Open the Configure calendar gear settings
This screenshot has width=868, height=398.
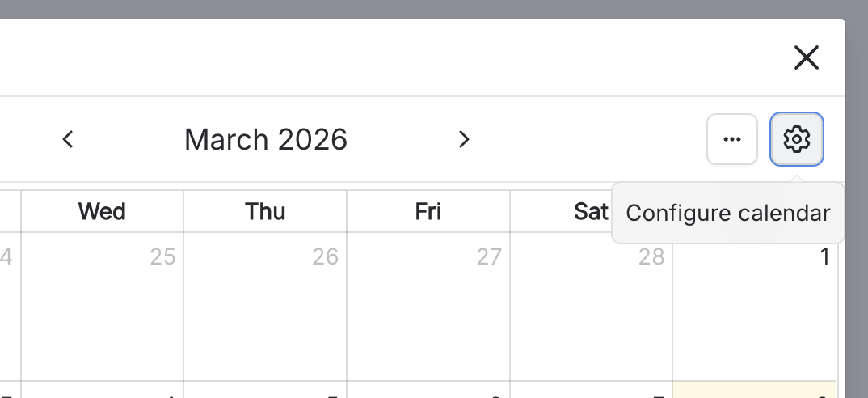[796, 139]
